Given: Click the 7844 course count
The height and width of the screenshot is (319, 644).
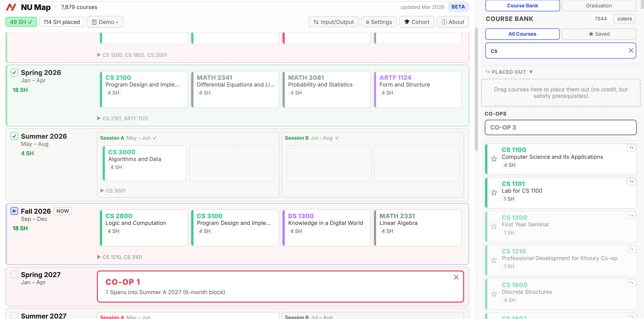Looking at the screenshot, I should click(601, 19).
